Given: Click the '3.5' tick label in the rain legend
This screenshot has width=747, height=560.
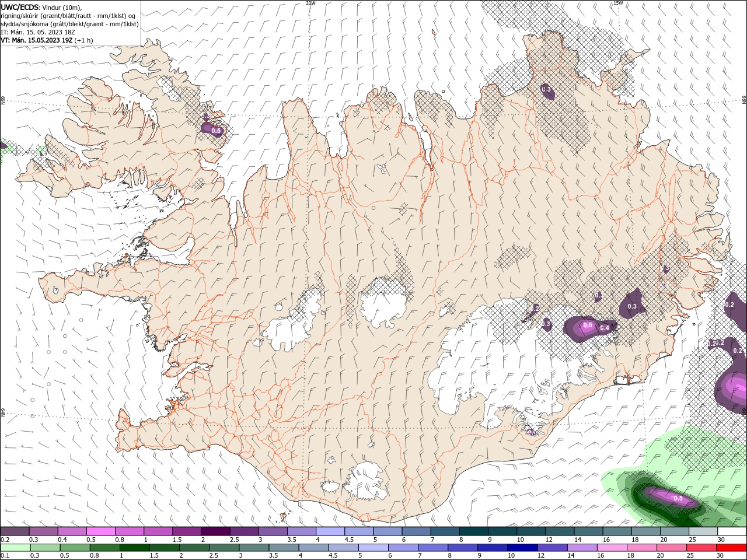Looking at the screenshot, I should coord(273,555).
